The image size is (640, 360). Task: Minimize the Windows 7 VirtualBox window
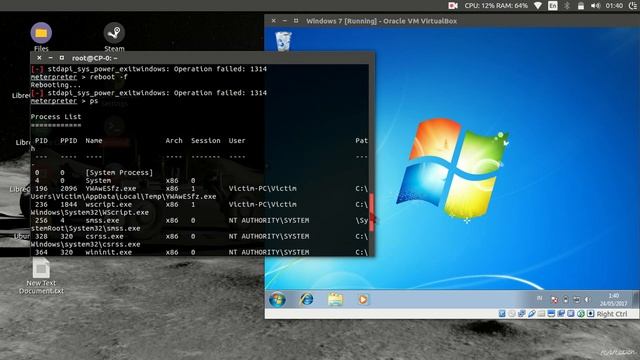[284, 20]
